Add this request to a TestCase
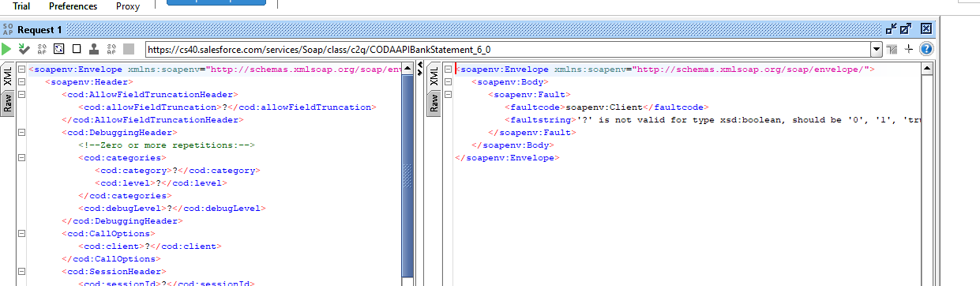The image size is (980, 286). [x=24, y=49]
